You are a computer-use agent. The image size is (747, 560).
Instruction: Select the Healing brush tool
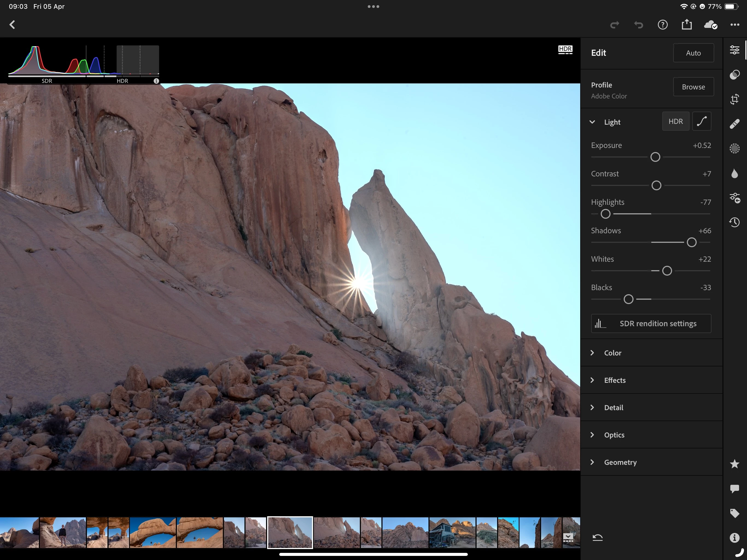tap(734, 124)
